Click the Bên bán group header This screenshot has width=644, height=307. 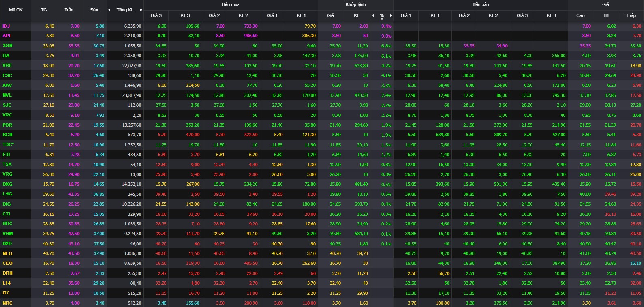click(x=480, y=4)
